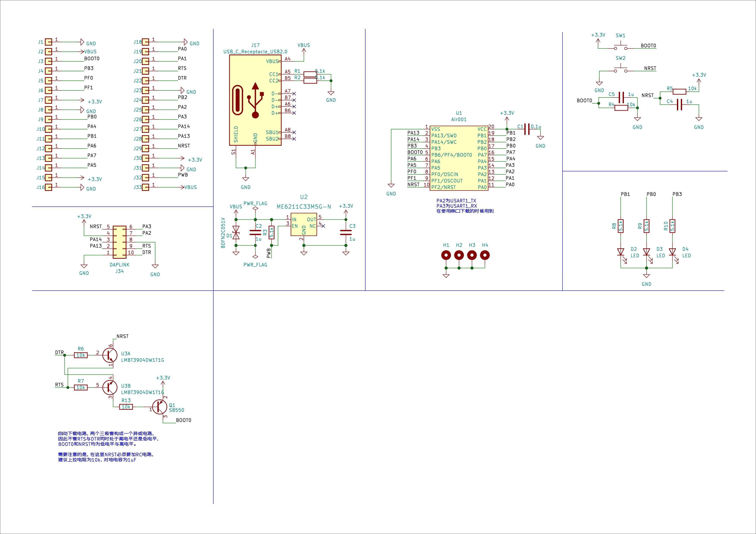The width and height of the screenshot is (756, 534).
Task: Click the R8 5.1k resistor above D2
Action: click(x=621, y=226)
